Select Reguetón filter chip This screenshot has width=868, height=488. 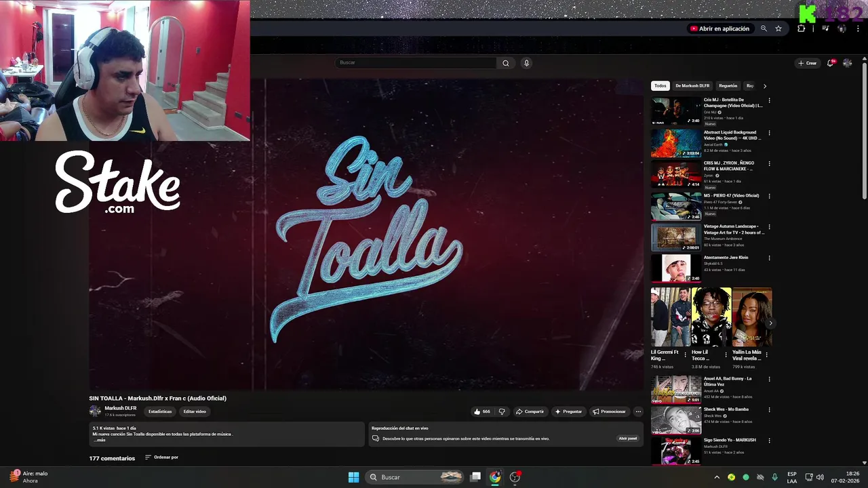[x=728, y=86]
